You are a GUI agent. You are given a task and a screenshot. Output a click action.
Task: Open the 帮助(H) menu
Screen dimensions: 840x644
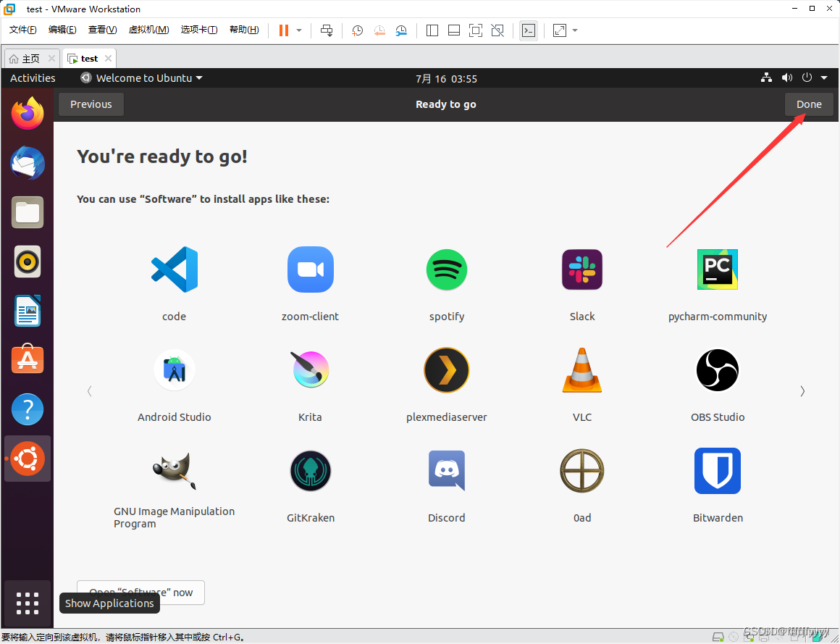[x=244, y=30]
